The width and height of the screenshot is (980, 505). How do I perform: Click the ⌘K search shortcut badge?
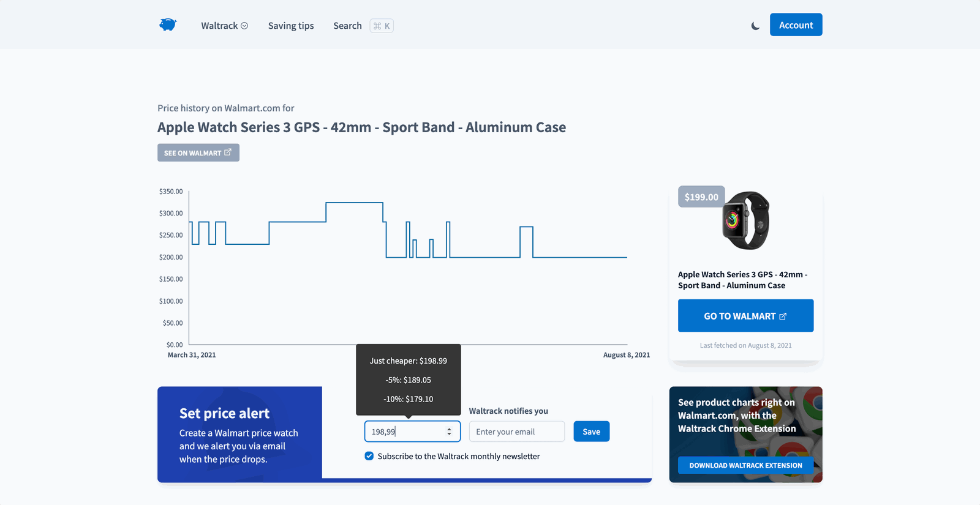click(382, 26)
